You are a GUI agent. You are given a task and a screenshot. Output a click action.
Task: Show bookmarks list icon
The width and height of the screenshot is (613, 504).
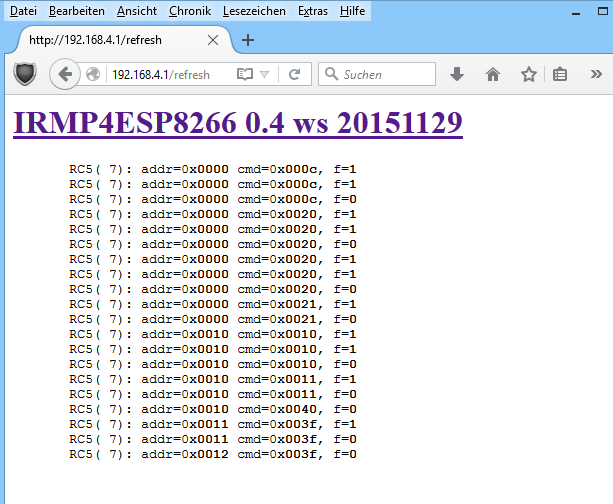(560, 74)
